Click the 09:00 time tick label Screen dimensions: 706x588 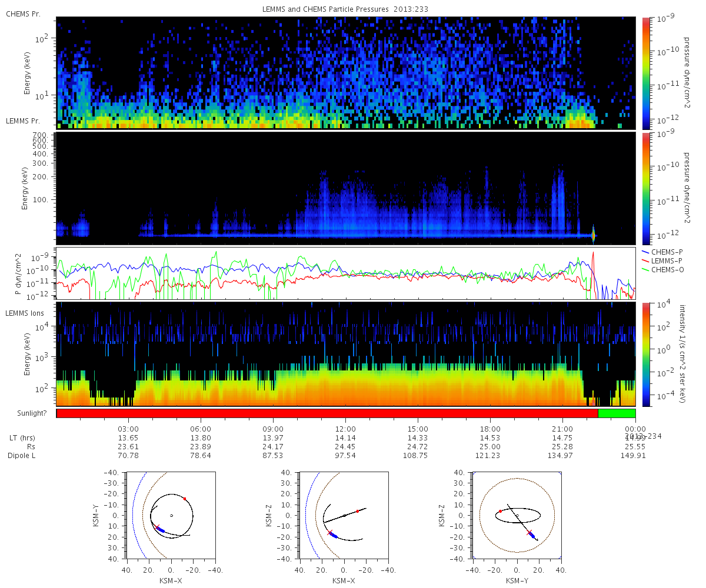click(273, 429)
